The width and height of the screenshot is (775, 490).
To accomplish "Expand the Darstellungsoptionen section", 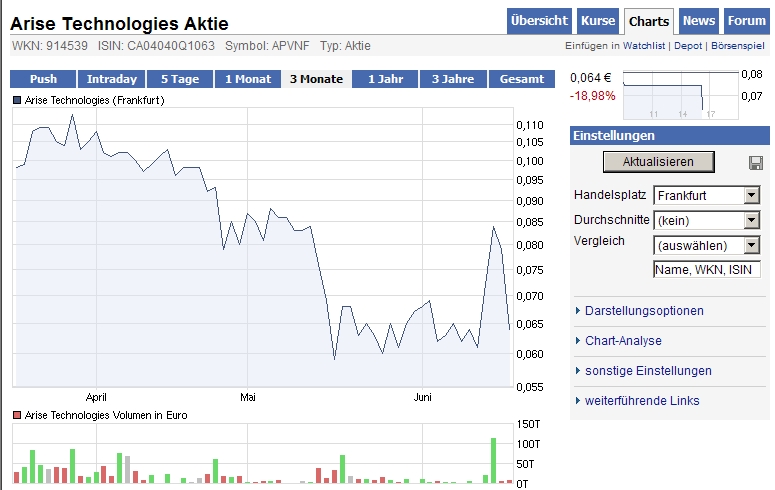I will point(644,311).
